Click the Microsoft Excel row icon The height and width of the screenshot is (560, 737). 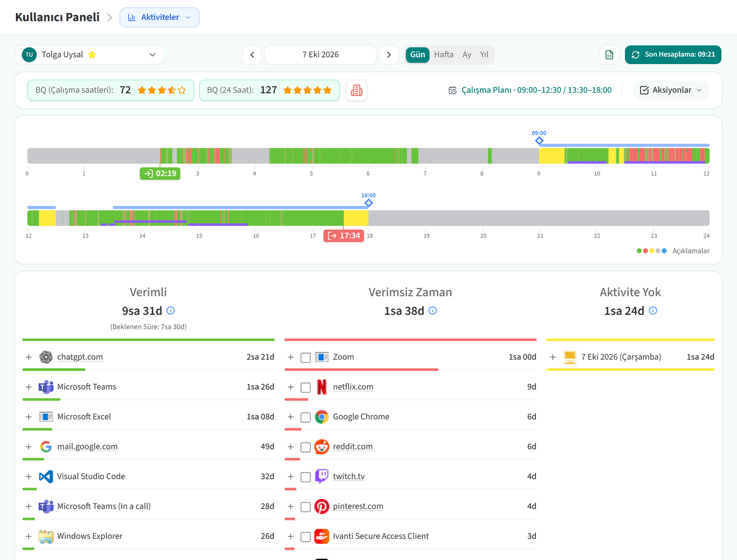tap(46, 417)
